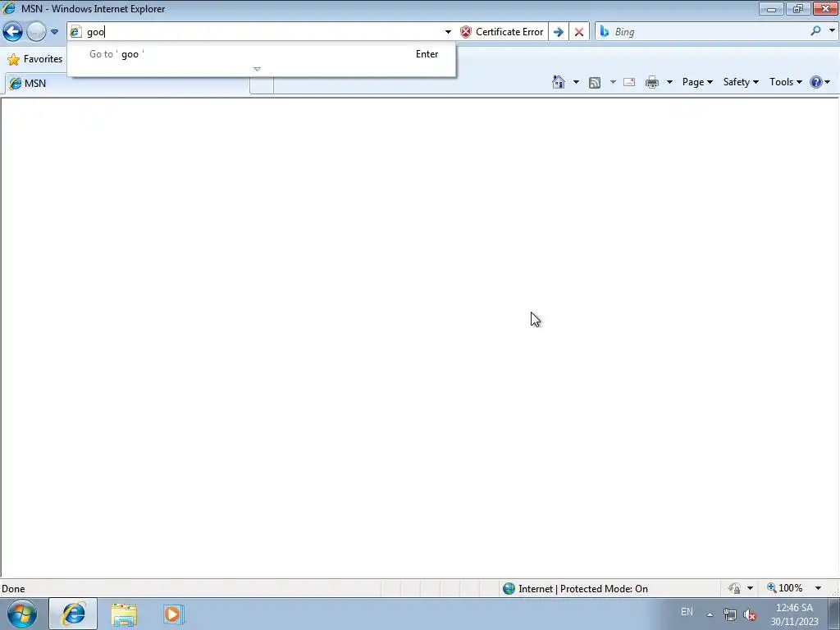
Task: Click into the address bar containing 'goo'
Action: click(262, 32)
